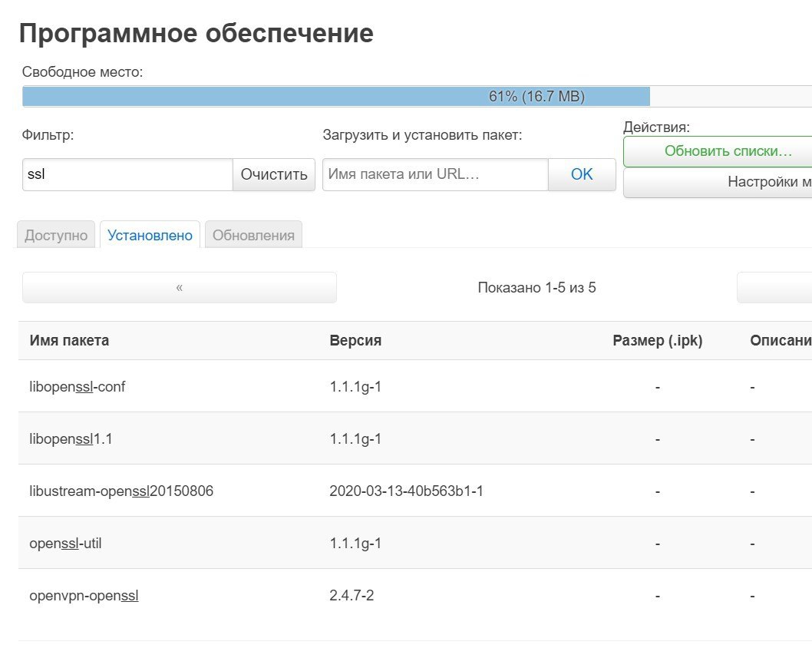
Task: Click the package name or URL field
Action: (x=435, y=174)
